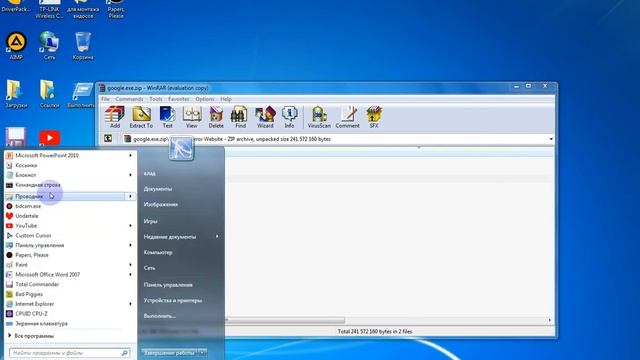Expand Internet Explorer jump list arrow
This screenshot has width=640, height=360.
pyautogui.click(x=130, y=304)
